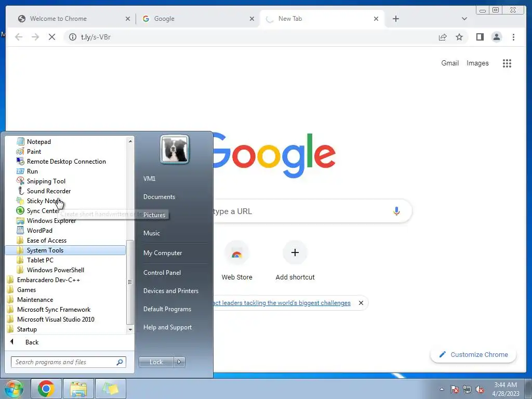Expand the Windows PowerShell folder

tap(55, 270)
